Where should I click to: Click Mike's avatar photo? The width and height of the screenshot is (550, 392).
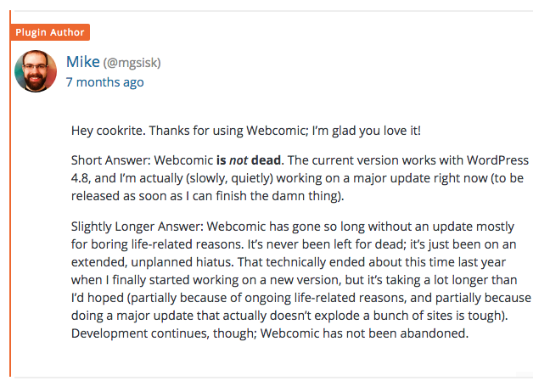coord(36,71)
